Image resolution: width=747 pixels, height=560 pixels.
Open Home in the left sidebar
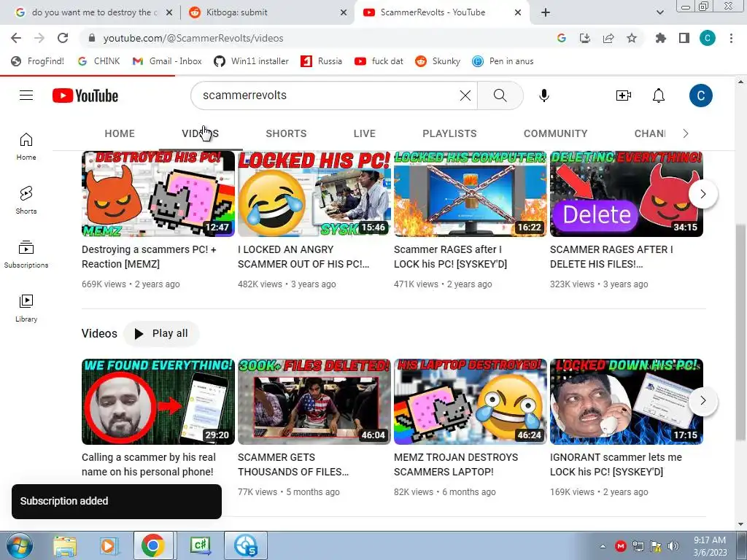(26, 146)
